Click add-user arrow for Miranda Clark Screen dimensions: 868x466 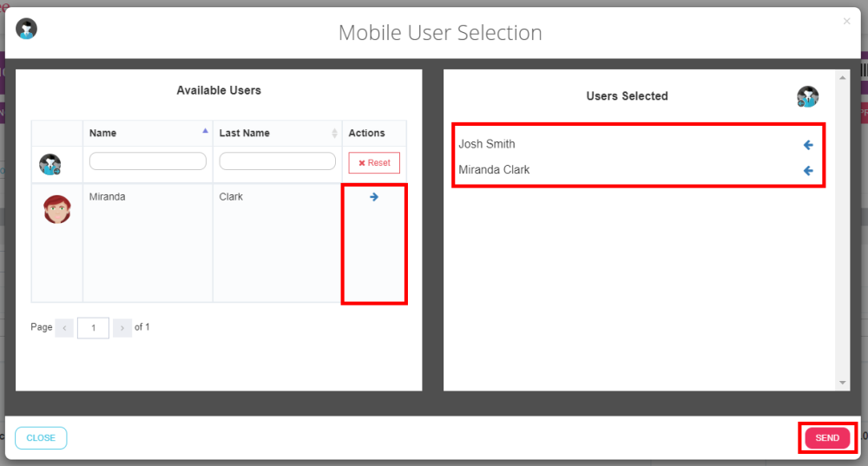tap(374, 197)
